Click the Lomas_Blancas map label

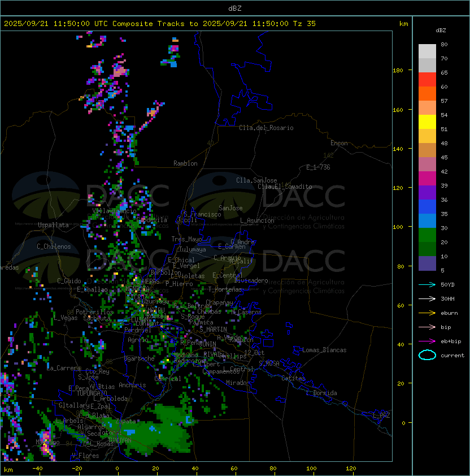pyautogui.click(x=324, y=350)
